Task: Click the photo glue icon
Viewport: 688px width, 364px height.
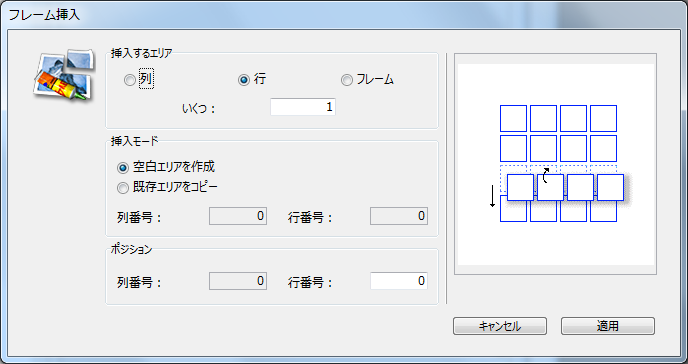Action: (64, 75)
